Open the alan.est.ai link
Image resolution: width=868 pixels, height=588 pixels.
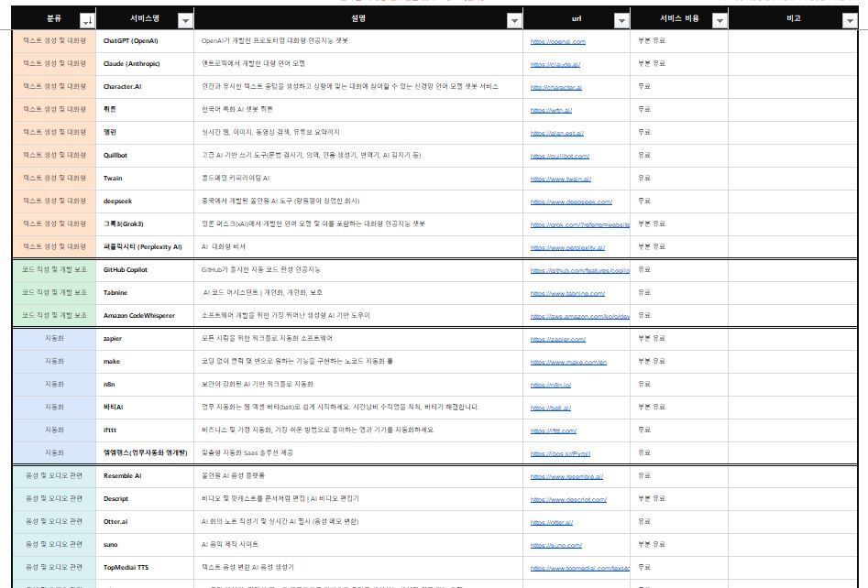click(x=557, y=134)
